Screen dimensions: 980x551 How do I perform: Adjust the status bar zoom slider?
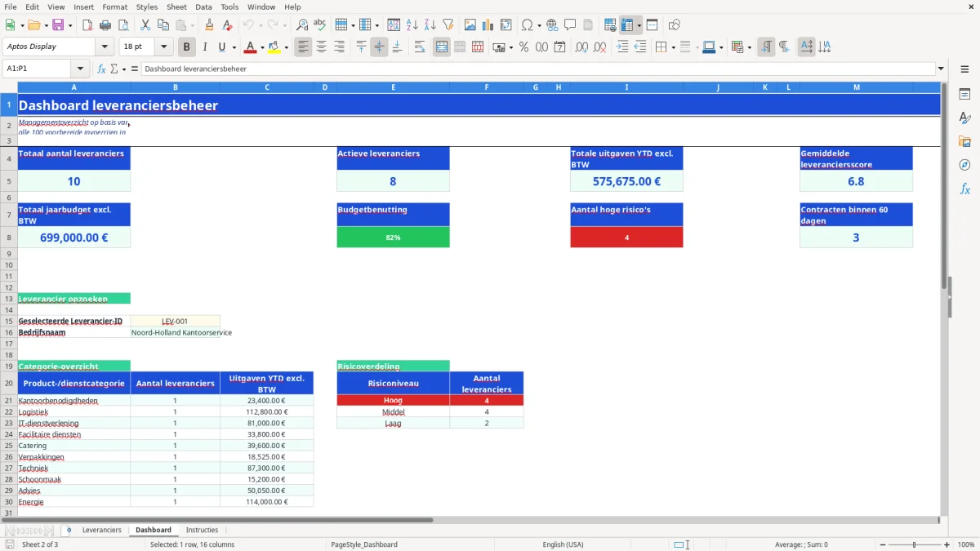coord(915,544)
